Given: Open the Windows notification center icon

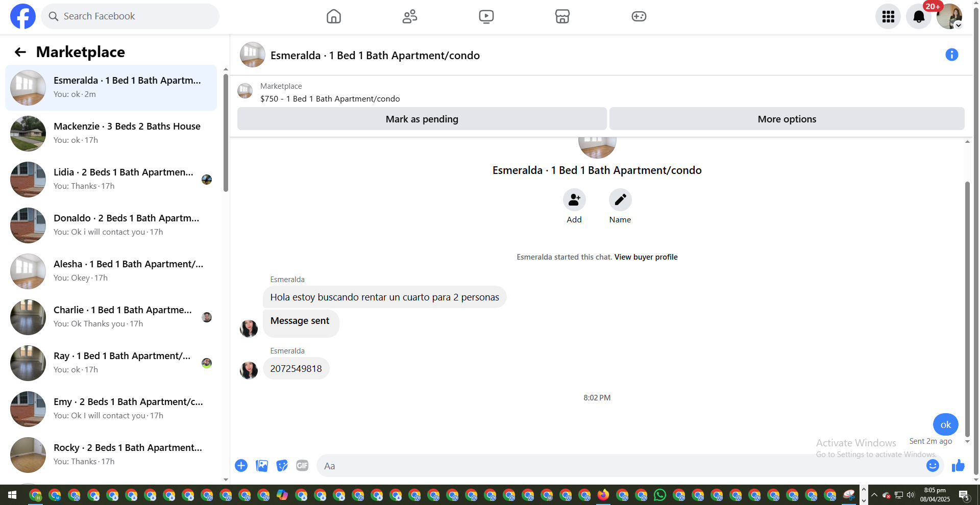Looking at the screenshot, I should pyautogui.click(x=964, y=495).
